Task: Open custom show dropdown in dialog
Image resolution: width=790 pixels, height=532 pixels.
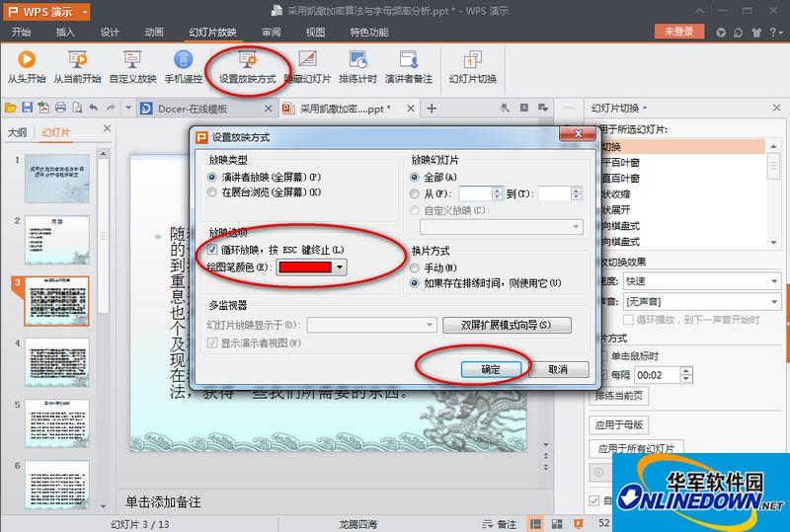Action: coord(502,227)
